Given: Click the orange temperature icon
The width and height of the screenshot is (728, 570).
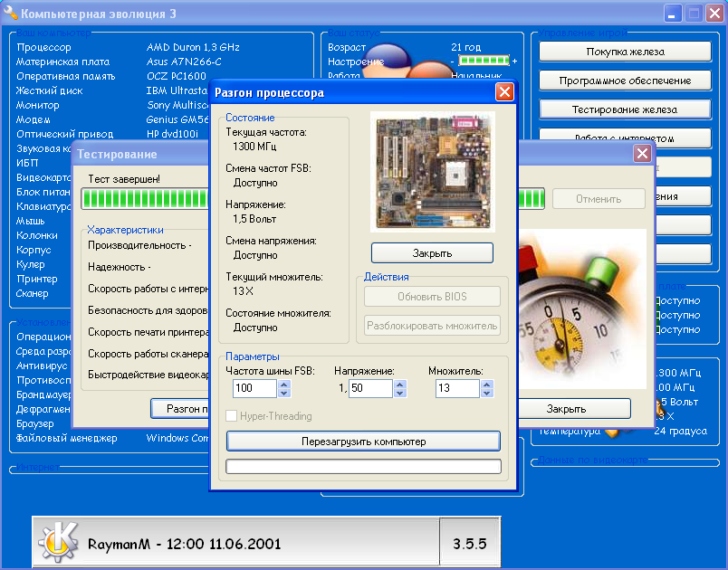Looking at the screenshot, I should [612, 432].
